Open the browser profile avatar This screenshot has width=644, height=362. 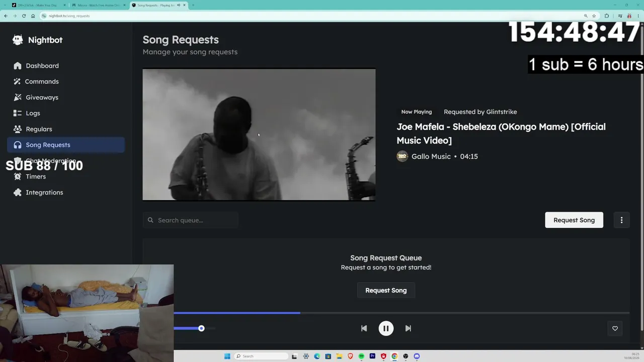tap(628, 16)
